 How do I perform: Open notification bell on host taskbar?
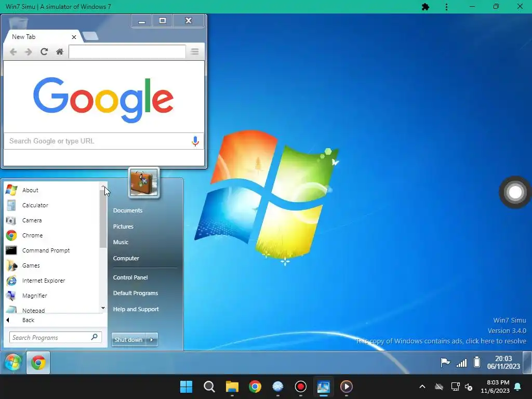(518, 387)
